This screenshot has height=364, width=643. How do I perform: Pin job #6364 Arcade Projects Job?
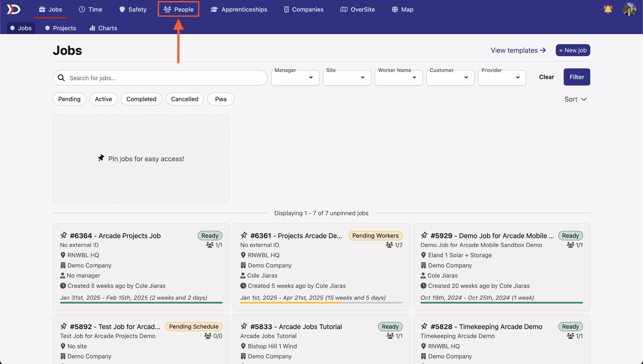coord(64,235)
